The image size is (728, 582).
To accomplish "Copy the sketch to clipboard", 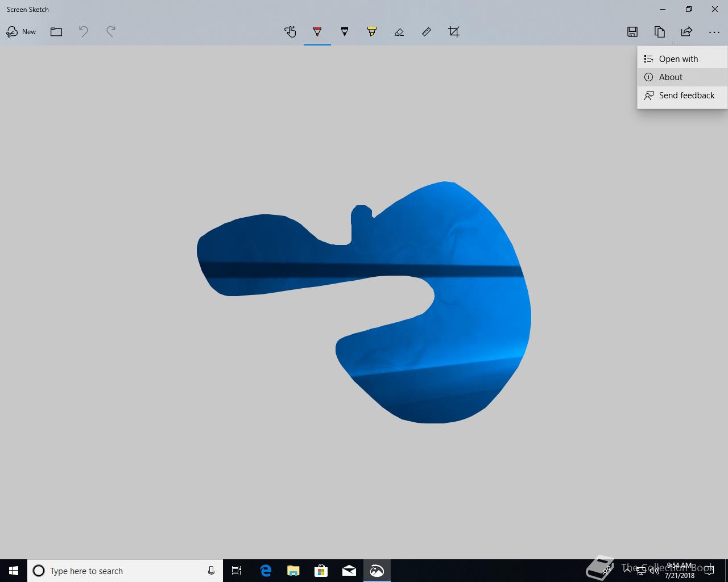I will click(x=660, y=32).
